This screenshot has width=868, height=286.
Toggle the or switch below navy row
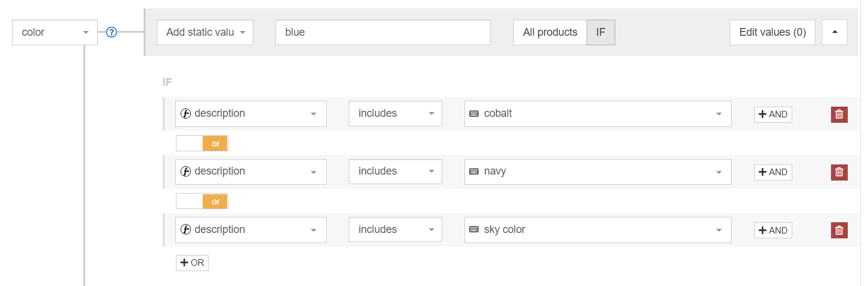click(x=201, y=201)
